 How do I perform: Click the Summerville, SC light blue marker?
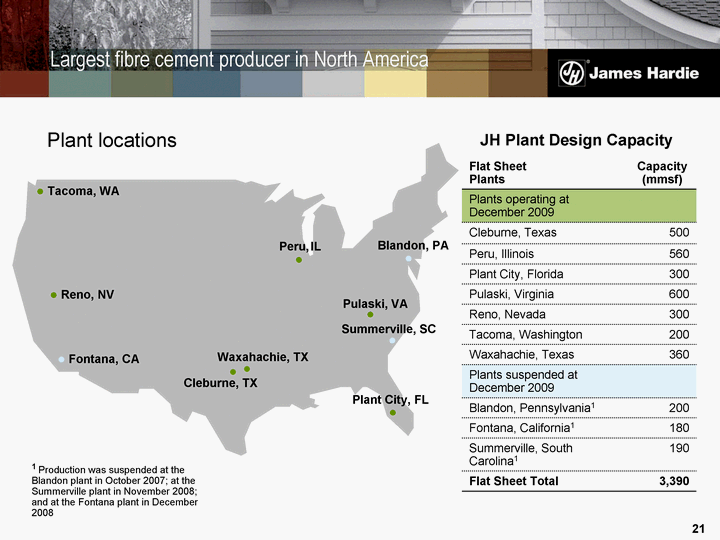392,340
